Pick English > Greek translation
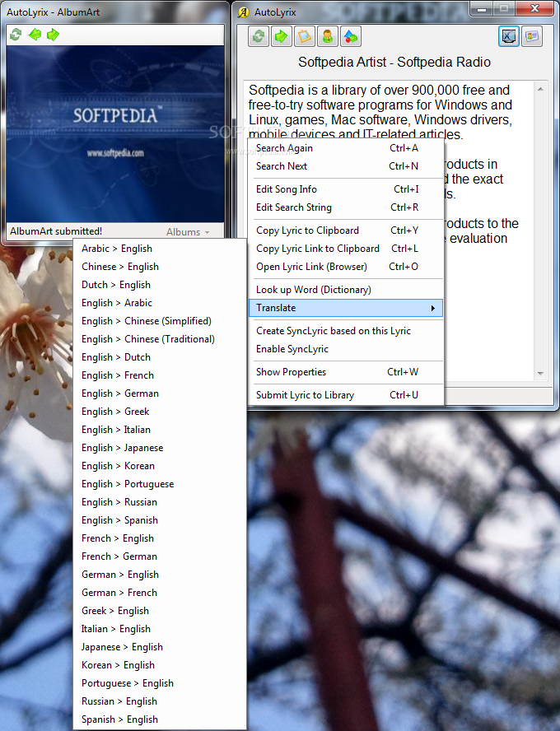The width and height of the screenshot is (560, 731). (x=160, y=412)
